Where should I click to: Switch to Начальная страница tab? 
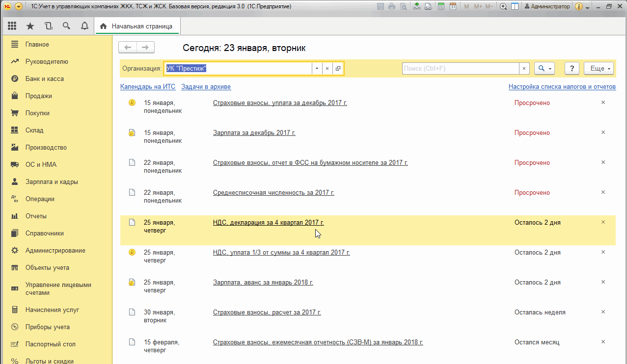(137, 26)
